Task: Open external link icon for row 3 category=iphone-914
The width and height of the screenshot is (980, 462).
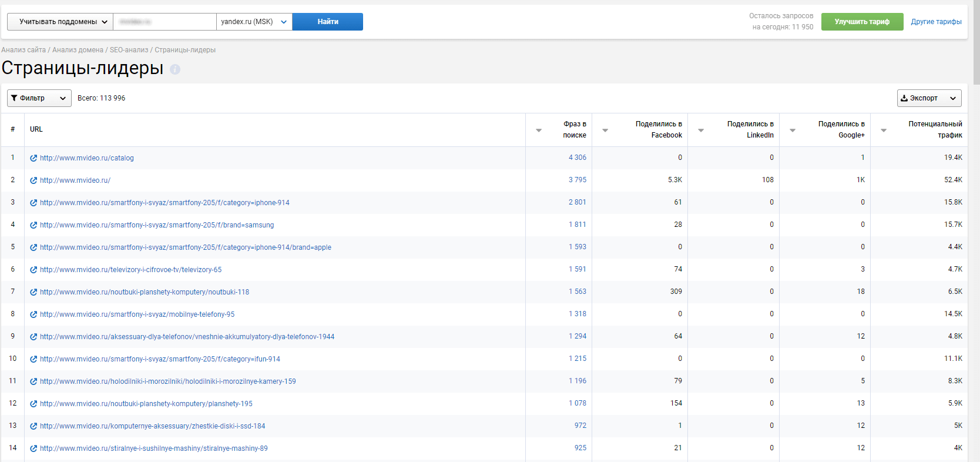Action: pos(33,203)
